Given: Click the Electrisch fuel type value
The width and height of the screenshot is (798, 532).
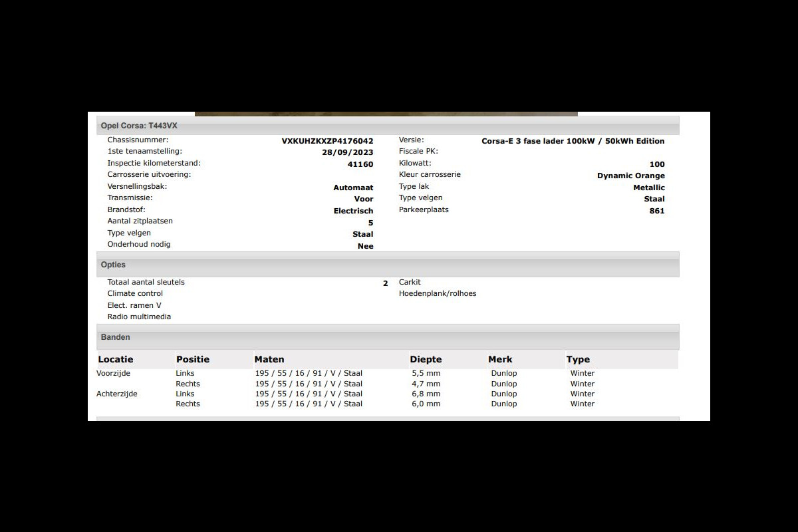Looking at the screenshot, I should [353, 211].
